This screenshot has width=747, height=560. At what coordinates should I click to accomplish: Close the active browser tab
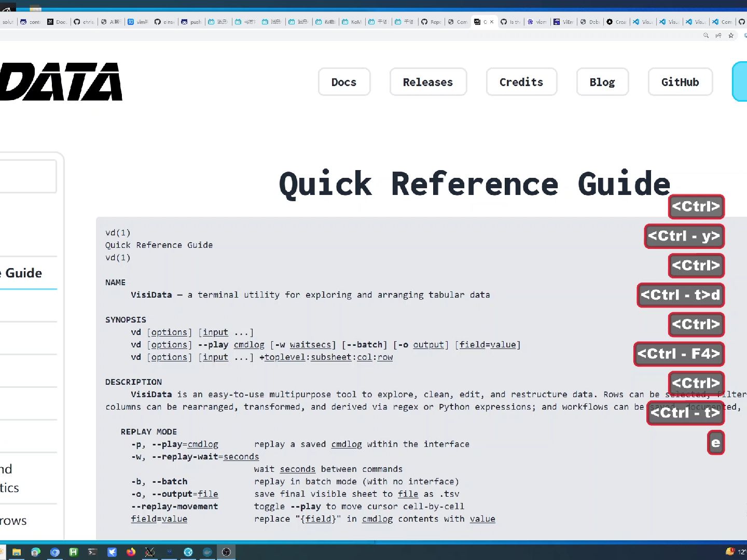[x=492, y=22]
